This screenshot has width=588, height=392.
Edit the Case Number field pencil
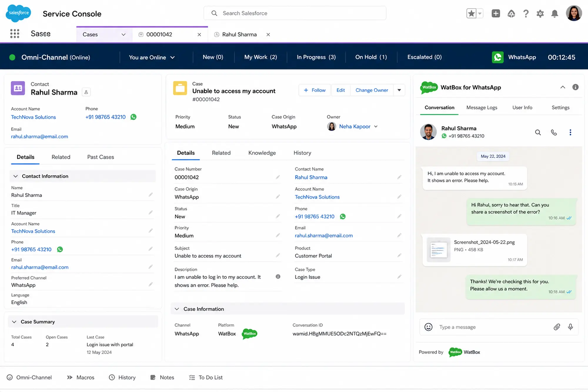pos(278,177)
